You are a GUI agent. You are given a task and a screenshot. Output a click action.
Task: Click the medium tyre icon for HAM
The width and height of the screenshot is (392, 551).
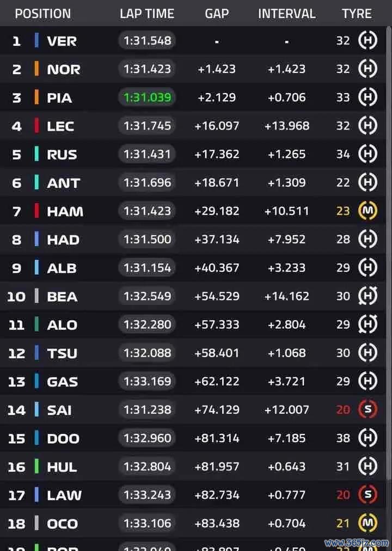(x=367, y=211)
